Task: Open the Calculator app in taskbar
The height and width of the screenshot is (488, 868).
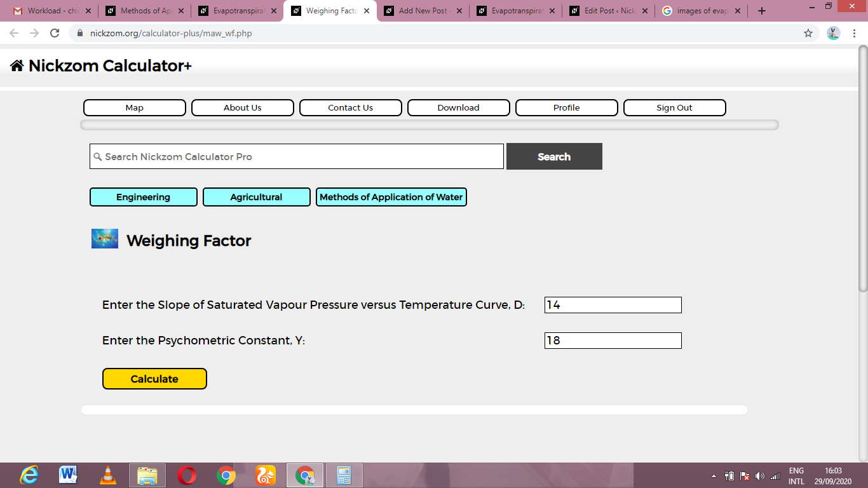Action: 344,475
